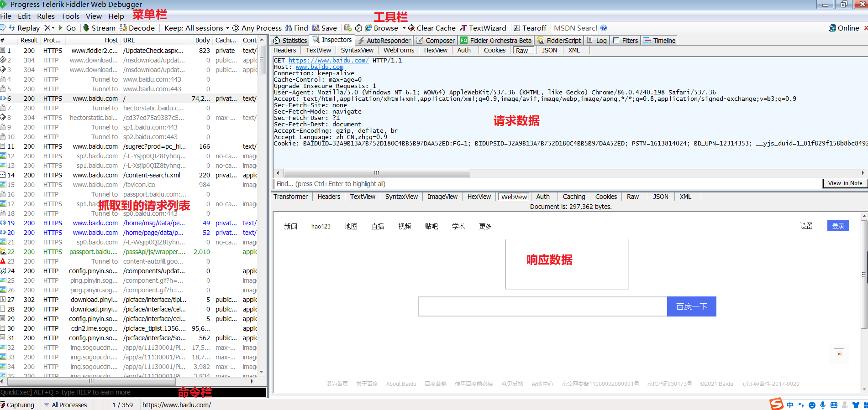Screen dimensions: 868x410
Task: Select session 22 passport.baidu row
Action: pos(129,252)
